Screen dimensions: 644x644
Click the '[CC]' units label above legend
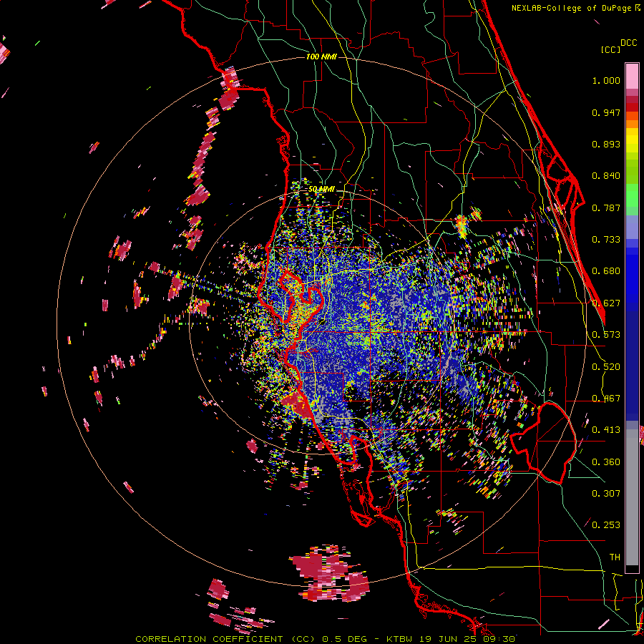coord(610,49)
